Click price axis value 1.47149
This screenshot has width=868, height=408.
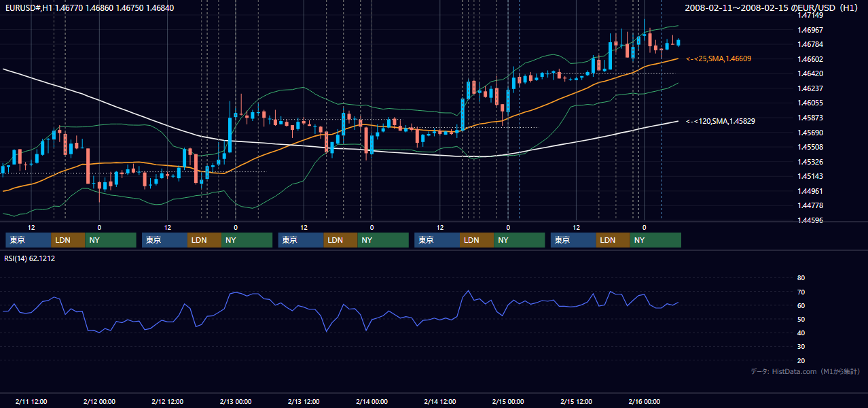point(810,15)
